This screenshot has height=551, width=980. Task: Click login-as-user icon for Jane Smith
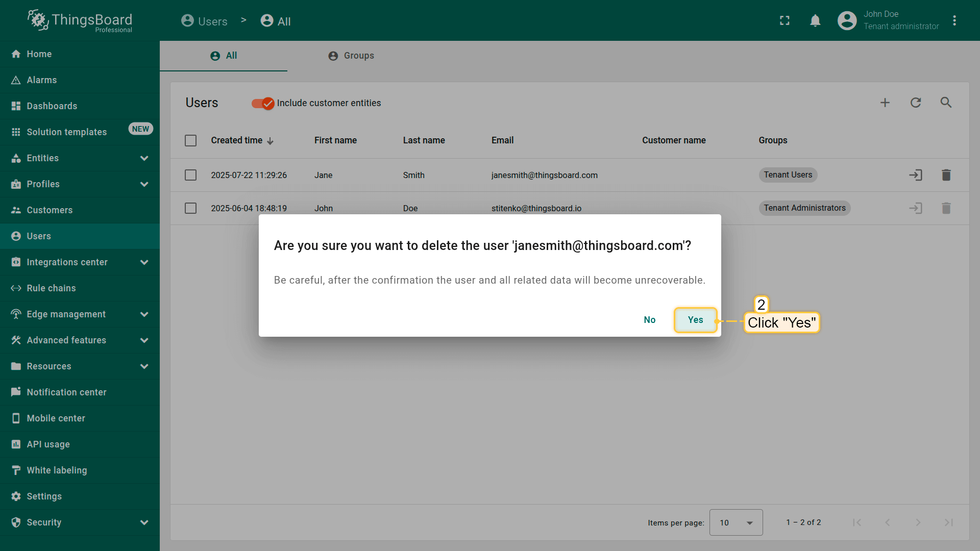tap(916, 175)
